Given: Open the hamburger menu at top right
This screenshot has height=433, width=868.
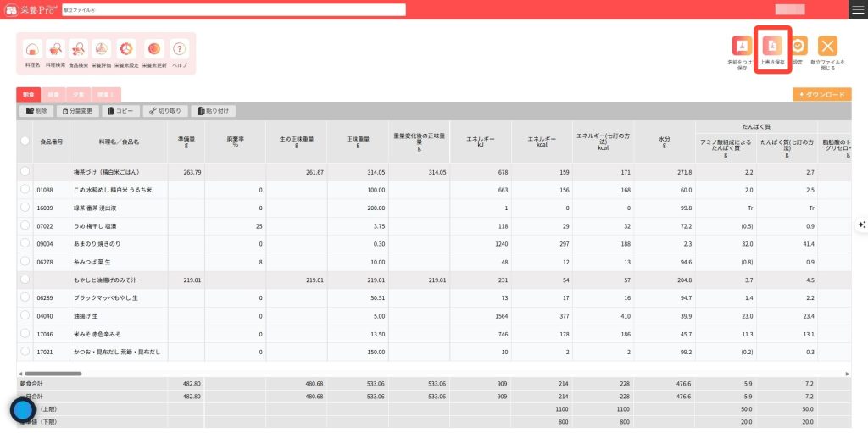Looking at the screenshot, I should (858, 9).
